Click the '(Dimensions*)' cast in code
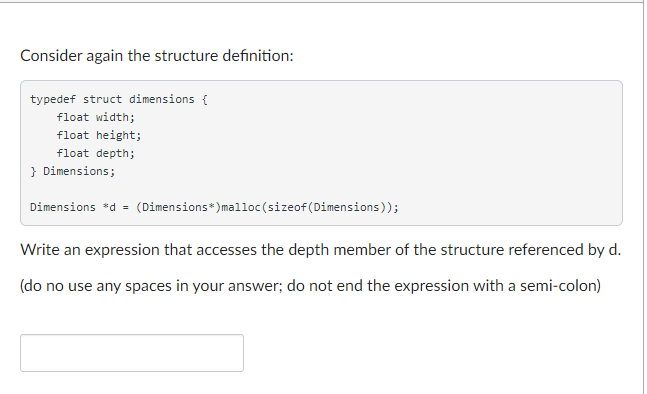The image size is (647, 394). click(x=178, y=207)
